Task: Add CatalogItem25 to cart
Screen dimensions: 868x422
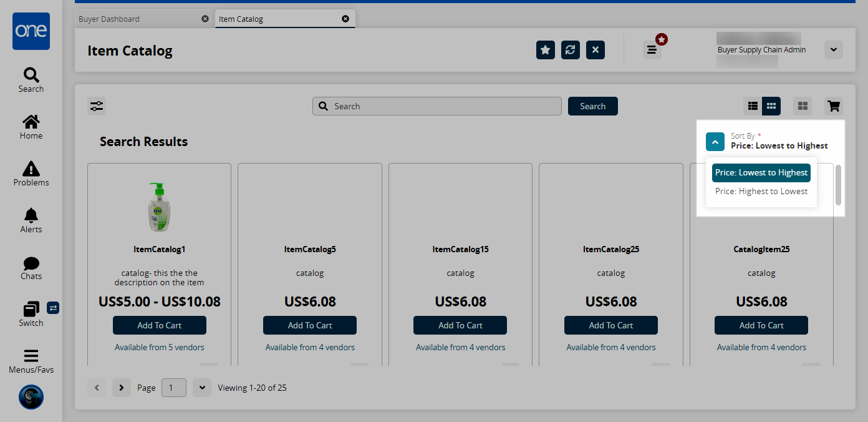Action: (x=761, y=325)
